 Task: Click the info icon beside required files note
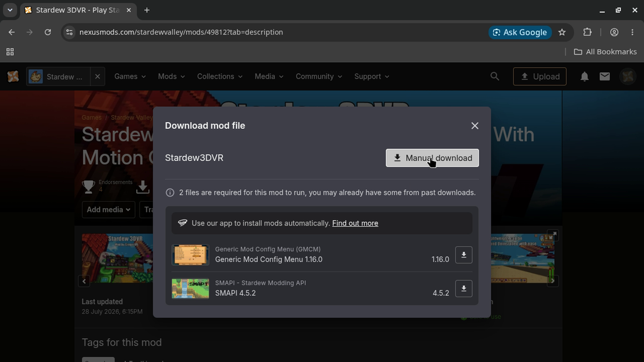(170, 192)
